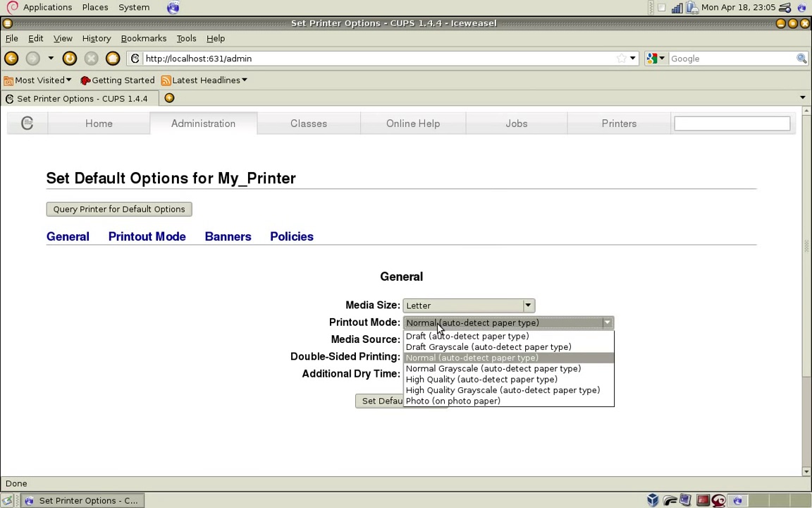812x508 pixels.
Task: Bookmark this page with the star icon
Action: pyautogui.click(x=621, y=59)
